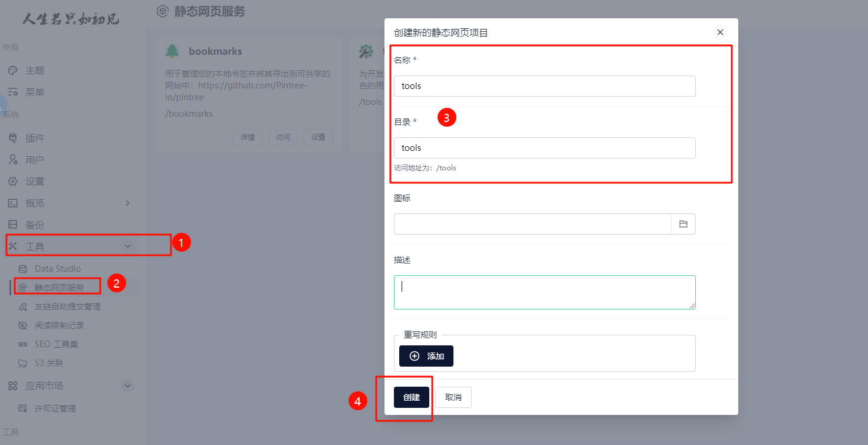Collapse the 工具 menu chevron
Viewport: 868px width, 445px height.
click(x=127, y=246)
